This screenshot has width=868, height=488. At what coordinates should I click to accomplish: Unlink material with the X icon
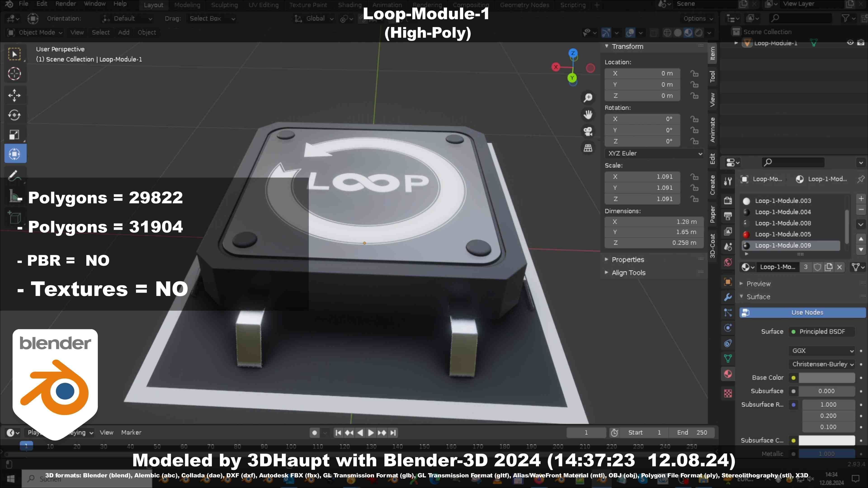(839, 267)
